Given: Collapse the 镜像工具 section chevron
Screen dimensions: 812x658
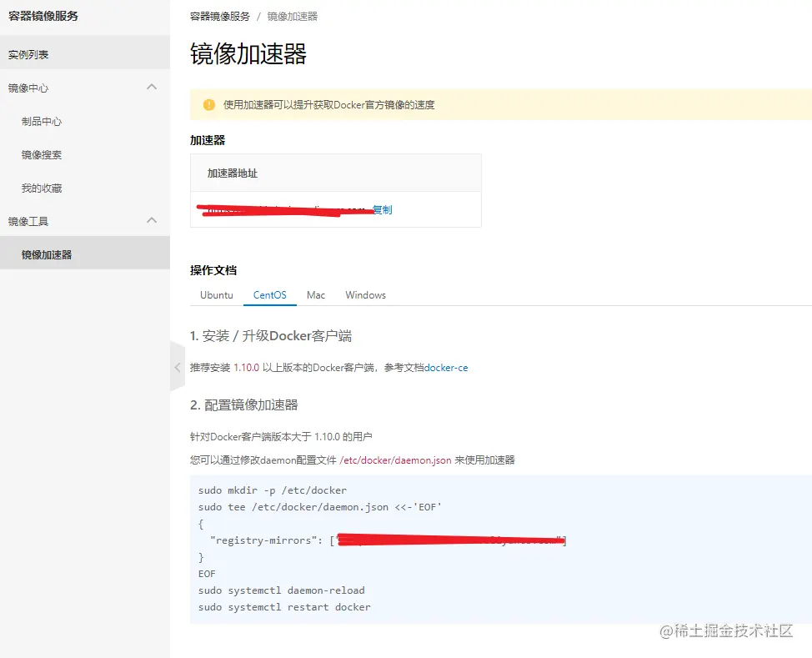Looking at the screenshot, I should [x=152, y=220].
